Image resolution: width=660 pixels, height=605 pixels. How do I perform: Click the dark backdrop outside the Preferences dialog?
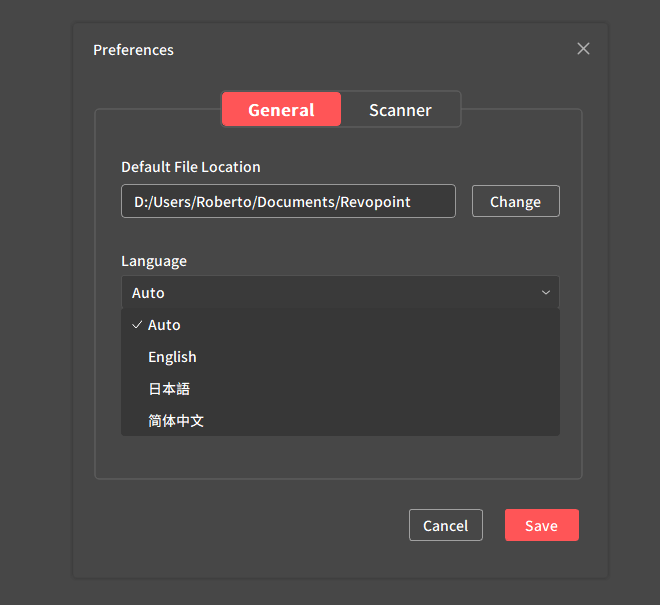[35, 300]
